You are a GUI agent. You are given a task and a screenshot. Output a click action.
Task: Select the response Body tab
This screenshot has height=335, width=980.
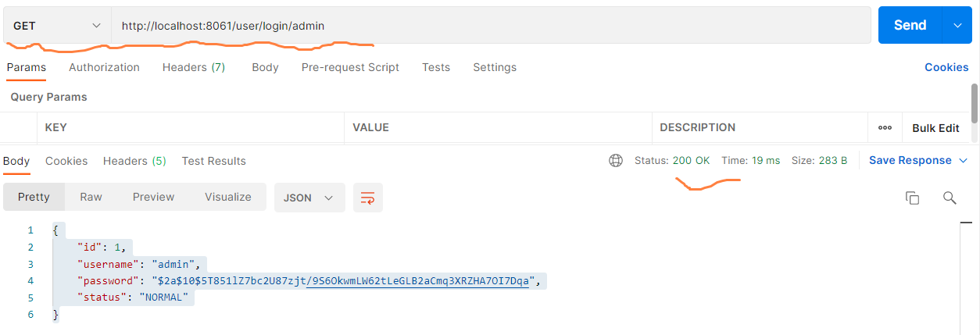point(16,161)
